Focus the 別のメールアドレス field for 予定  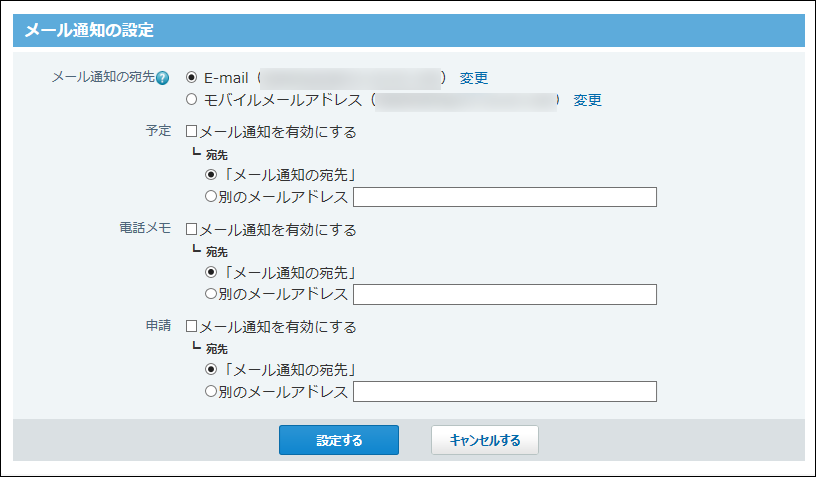point(505,197)
